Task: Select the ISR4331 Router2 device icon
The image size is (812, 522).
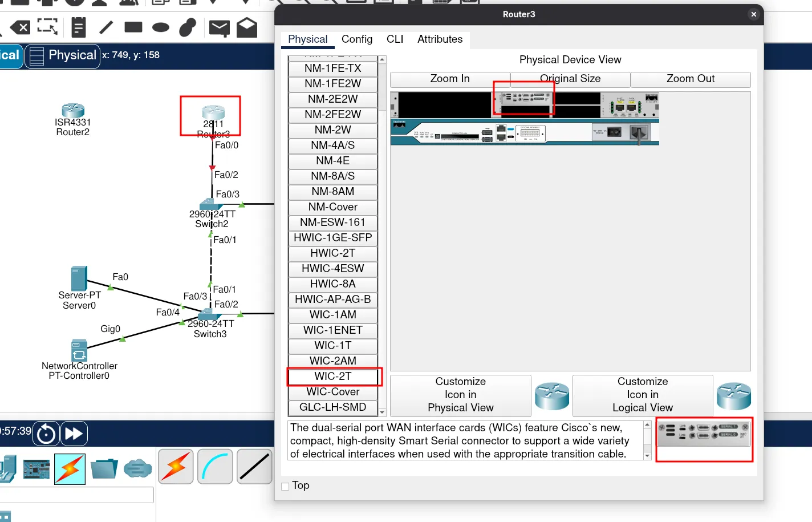Action: 73,110
